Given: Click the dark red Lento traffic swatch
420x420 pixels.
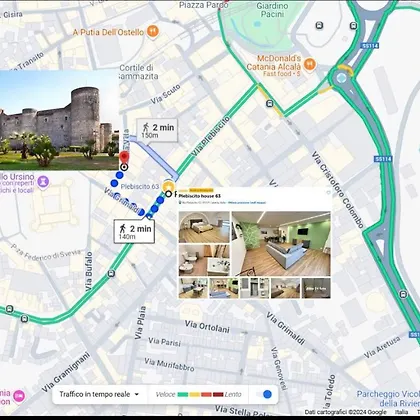Looking at the screenshot, I should pos(218,395).
